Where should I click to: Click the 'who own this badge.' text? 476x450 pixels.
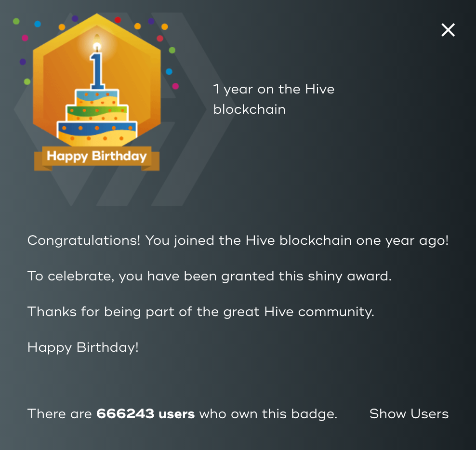point(268,414)
